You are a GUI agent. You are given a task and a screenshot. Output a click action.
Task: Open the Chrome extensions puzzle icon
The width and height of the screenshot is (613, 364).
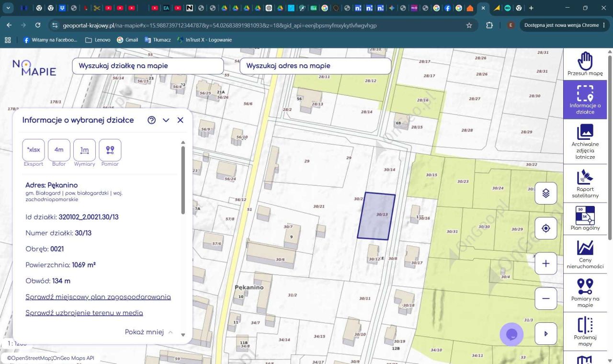click(x=489, y=25)
